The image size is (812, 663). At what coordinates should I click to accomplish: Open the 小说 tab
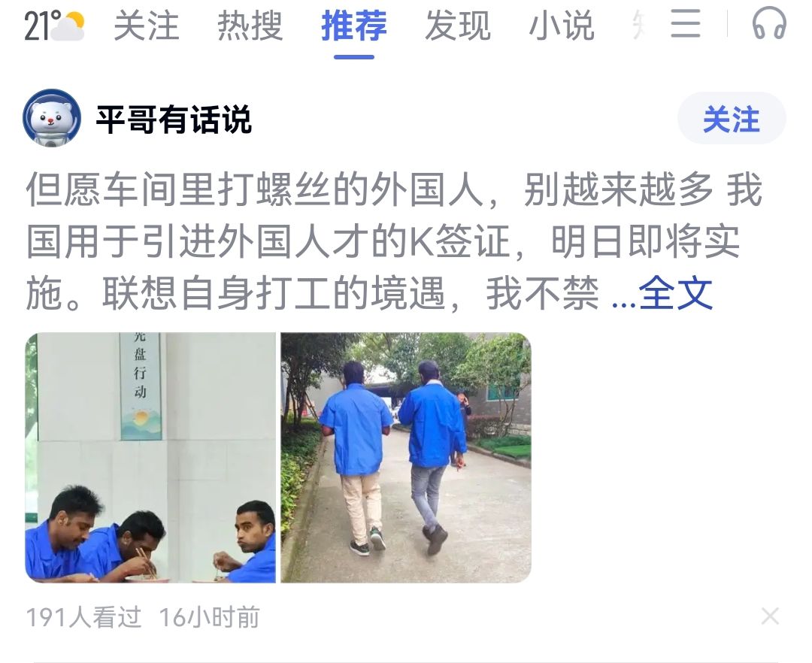pyautogui.click(x=562, y=26)
